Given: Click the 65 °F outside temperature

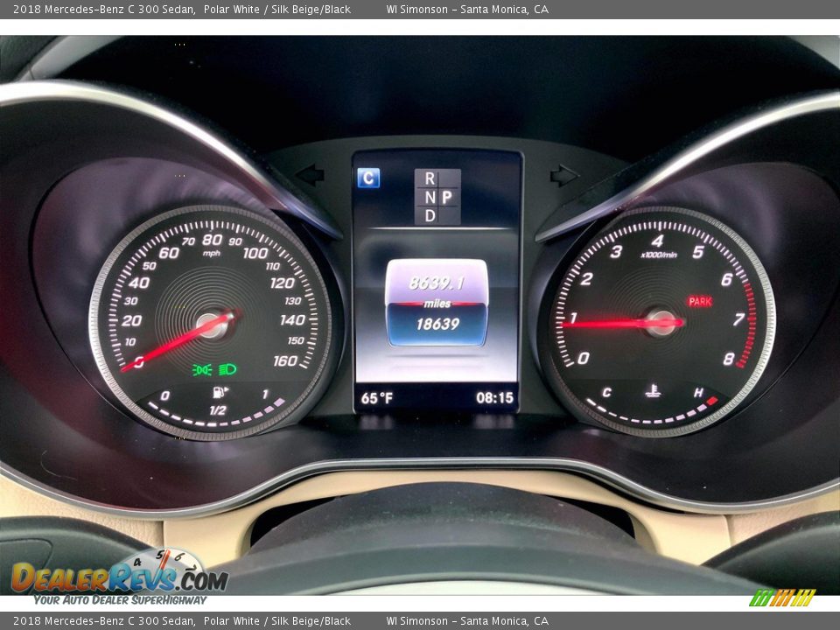Looking at the screenshot, I should (376, 398).
